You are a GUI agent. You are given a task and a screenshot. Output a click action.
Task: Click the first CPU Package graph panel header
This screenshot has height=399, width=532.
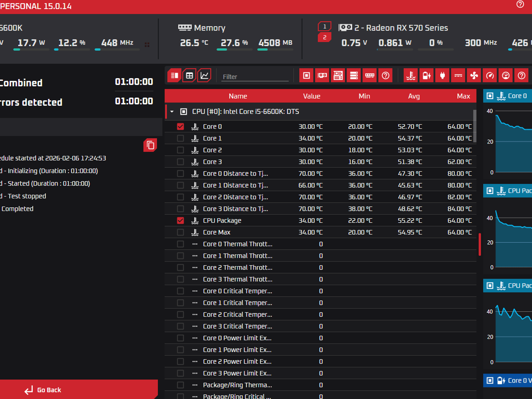pyautogui.click(x=508, y=191)
